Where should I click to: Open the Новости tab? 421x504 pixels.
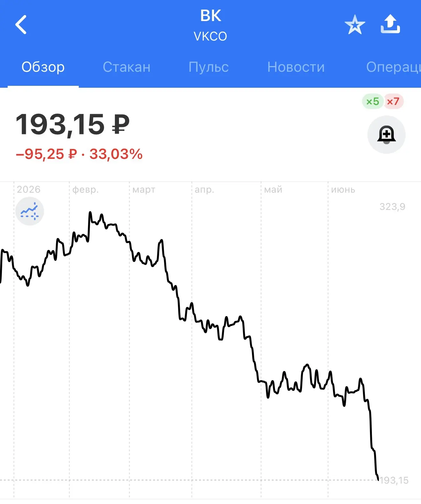coord(296,67)
